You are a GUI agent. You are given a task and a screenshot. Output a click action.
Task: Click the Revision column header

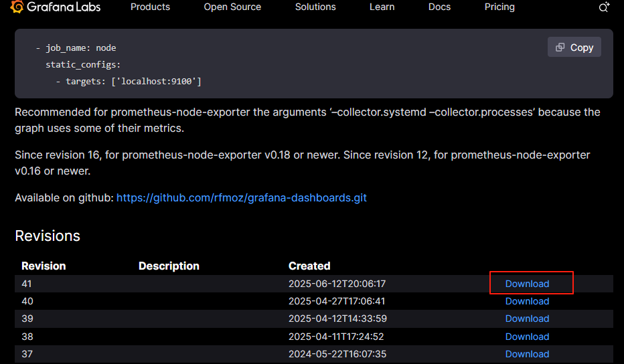pyautogui.click(x=44, y=266)
